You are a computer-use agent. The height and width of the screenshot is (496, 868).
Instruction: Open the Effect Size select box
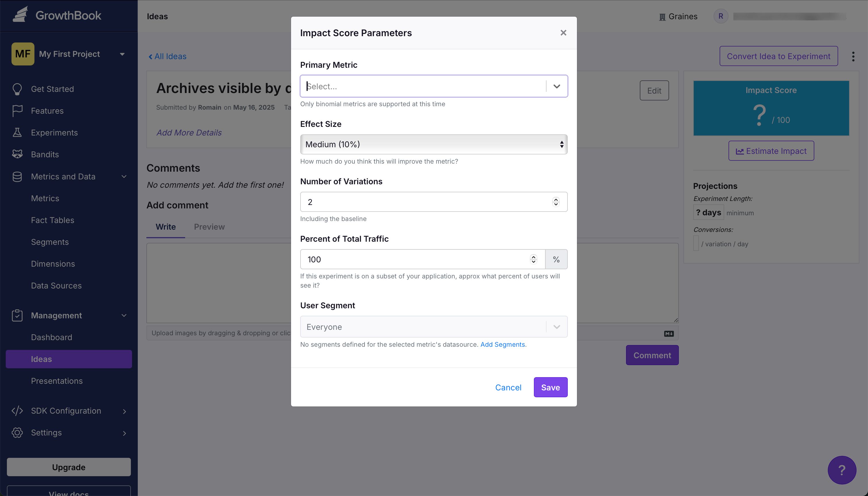[434, 144]
